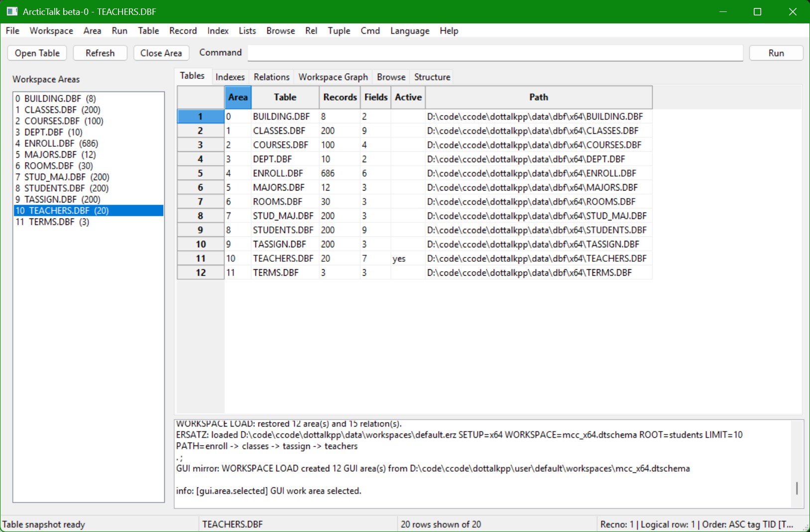Open the Language menu
Viewport: 810px width, 532px height.
410,31
